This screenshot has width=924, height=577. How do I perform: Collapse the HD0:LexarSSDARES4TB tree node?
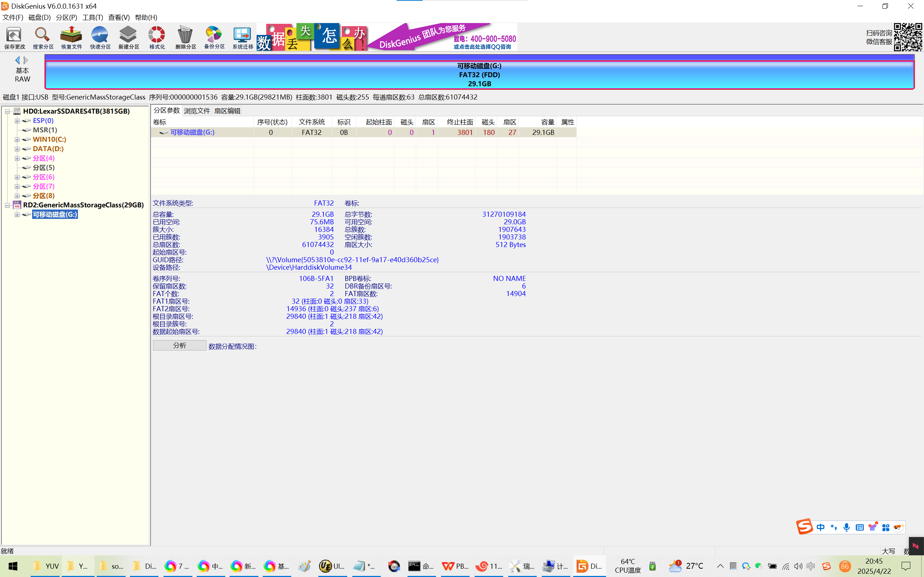click(7, 111)
